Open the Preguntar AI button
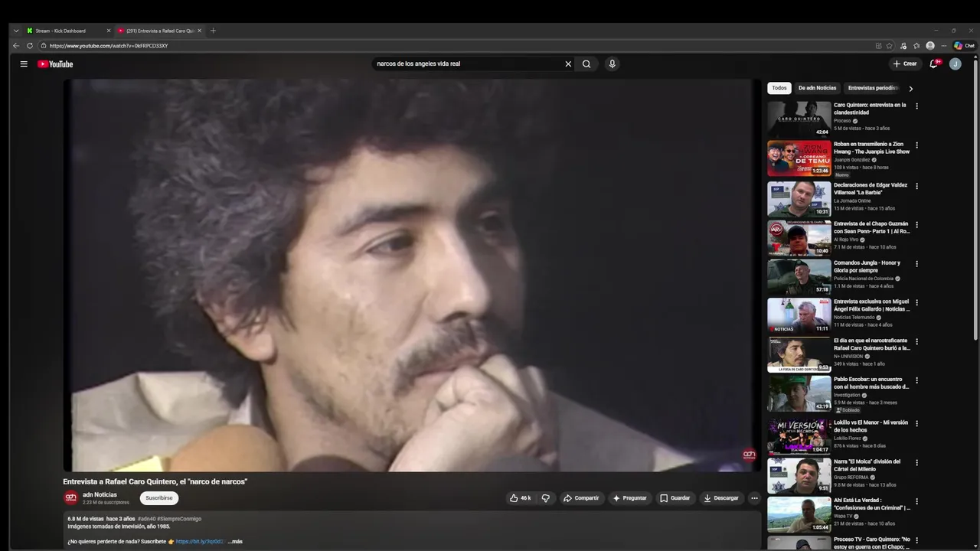The image size is (980, 551). [629, 498]
